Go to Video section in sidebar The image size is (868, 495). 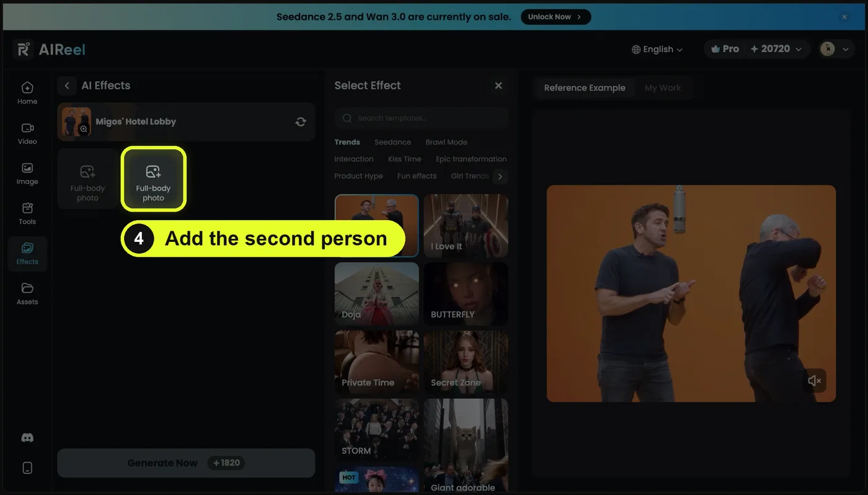click(x=27, y=133)
